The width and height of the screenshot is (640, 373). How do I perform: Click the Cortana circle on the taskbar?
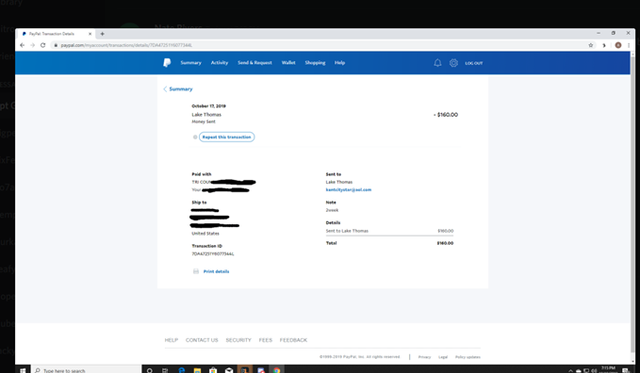[149, 370]
